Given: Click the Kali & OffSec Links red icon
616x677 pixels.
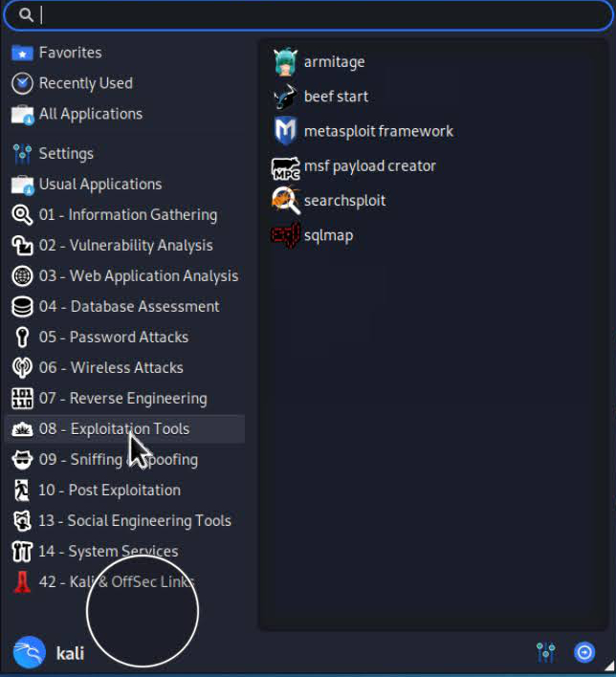Looking at the screenshot, I should [22, 581].
